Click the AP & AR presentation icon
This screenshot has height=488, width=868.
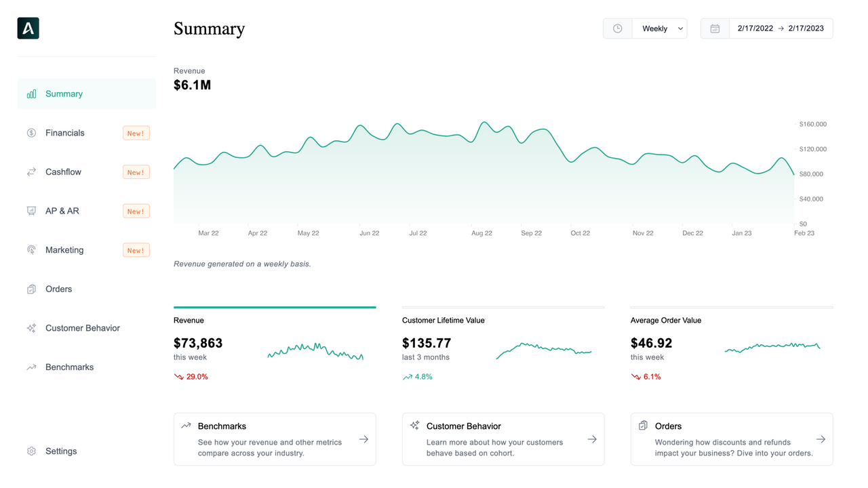(x=31, y=211)
